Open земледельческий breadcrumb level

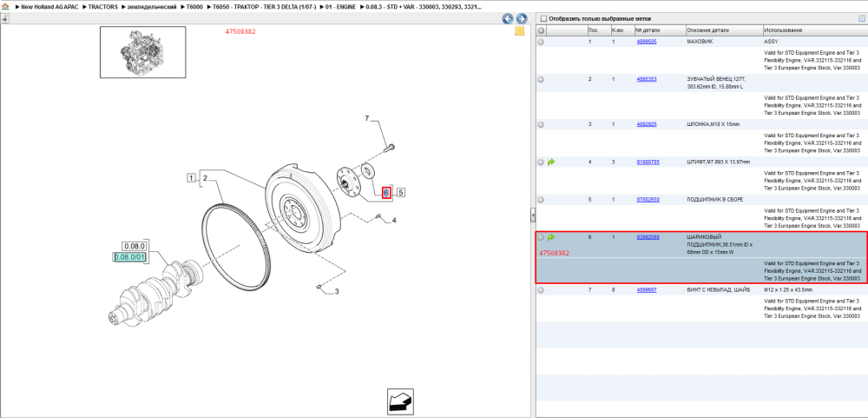click(x=152, y=8)
